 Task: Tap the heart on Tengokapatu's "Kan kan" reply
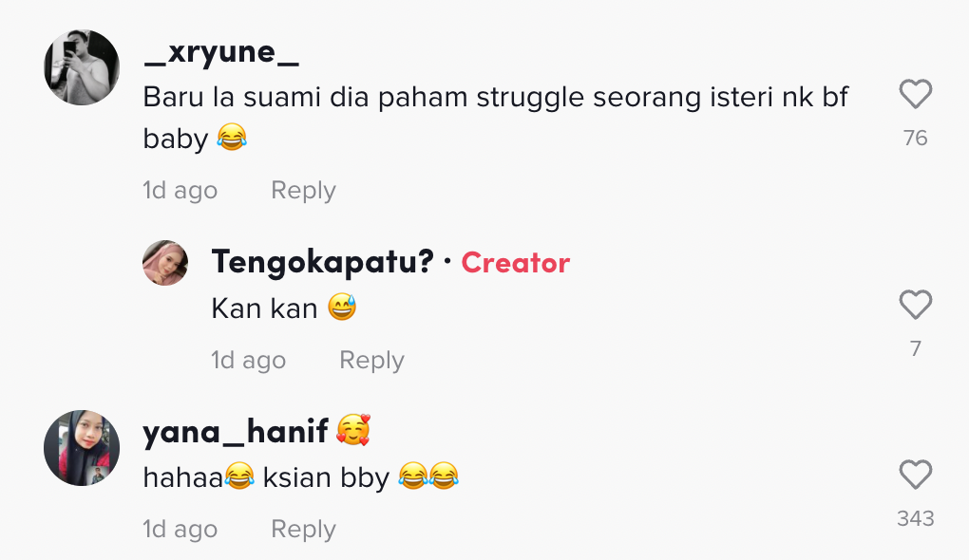point(915,305)
